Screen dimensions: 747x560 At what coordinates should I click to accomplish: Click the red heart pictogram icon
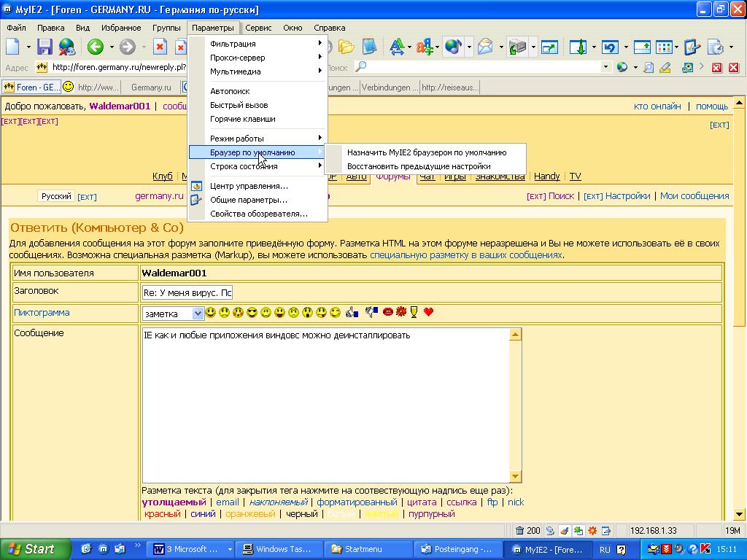[x=428, y=312]
